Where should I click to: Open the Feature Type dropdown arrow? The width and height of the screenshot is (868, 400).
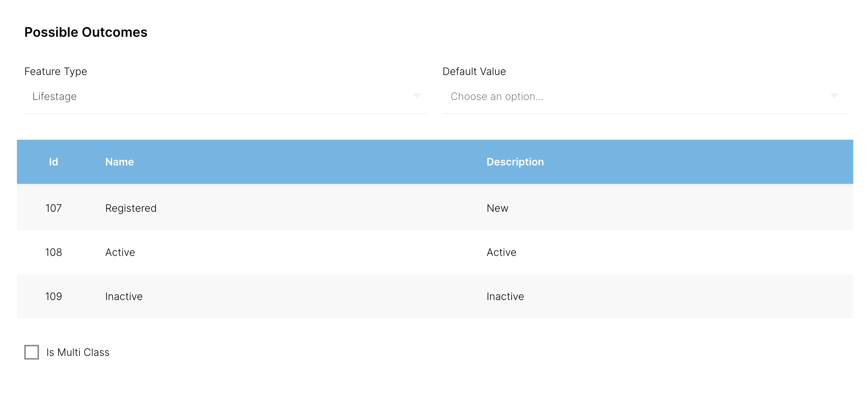pos(416,96)
